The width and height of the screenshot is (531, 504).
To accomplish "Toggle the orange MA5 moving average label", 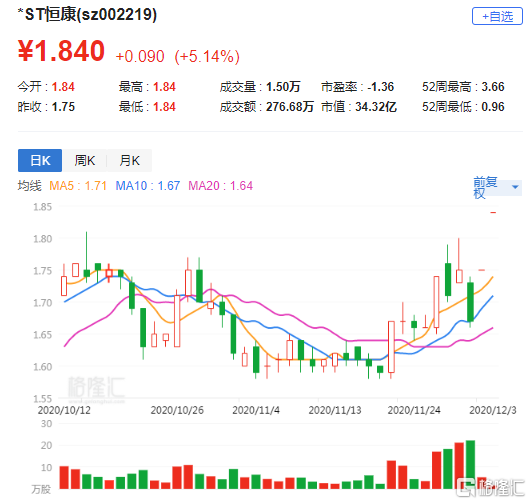I will 78,186.
